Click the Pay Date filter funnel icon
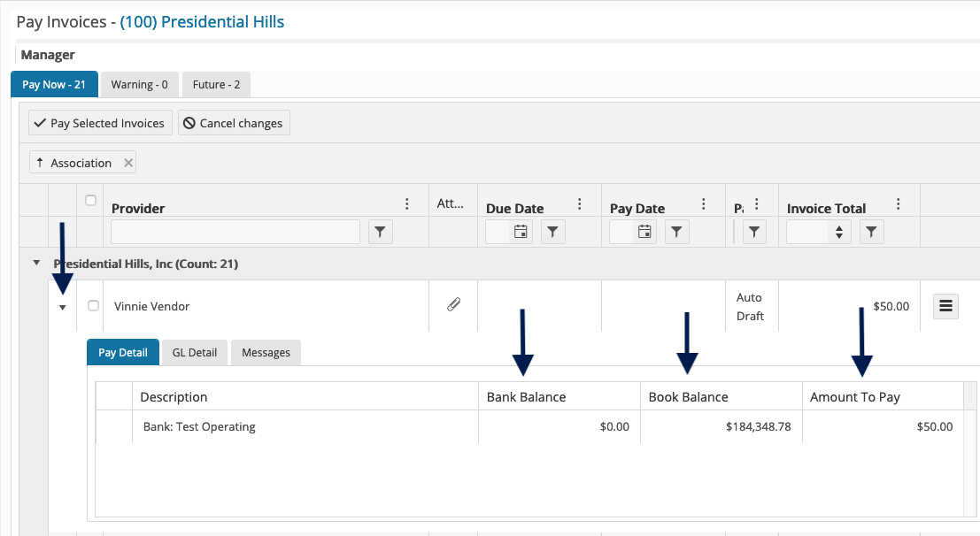The image size is (980, 536). [676, 232]
